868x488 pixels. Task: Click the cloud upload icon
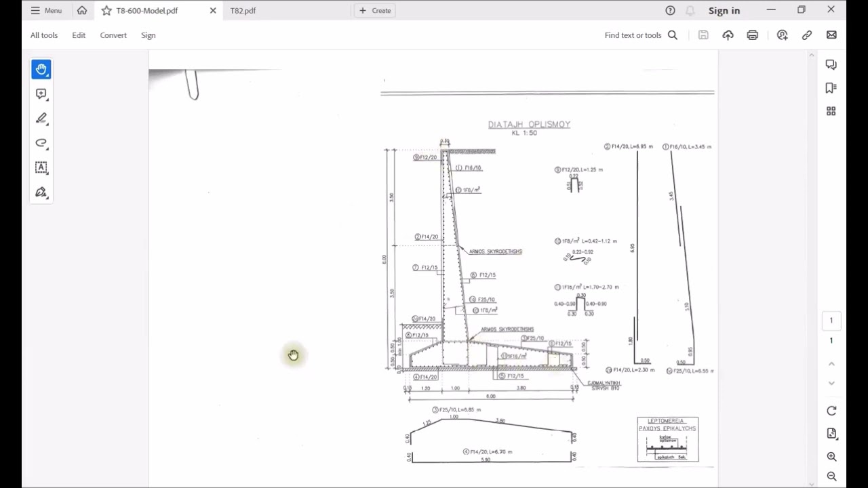coord(728,35)
